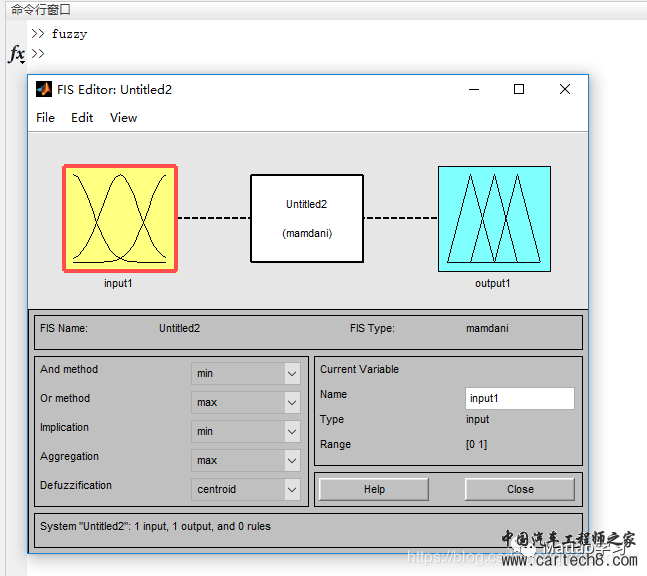Expand the Defuzzification centroid dropdown
This screenshot has height=576, width=647.
pyautogui.click(x=246, y=489)
